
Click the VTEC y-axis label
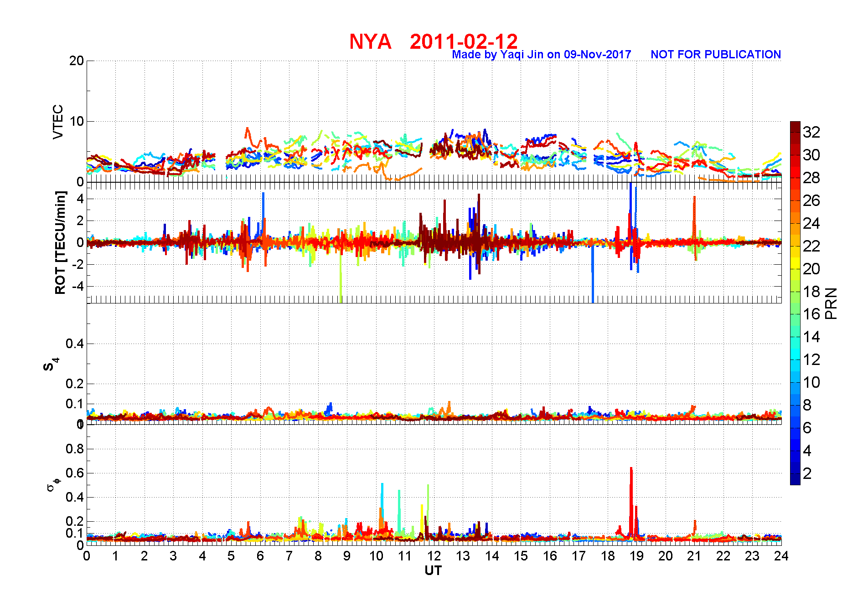[x=58, y=122]
